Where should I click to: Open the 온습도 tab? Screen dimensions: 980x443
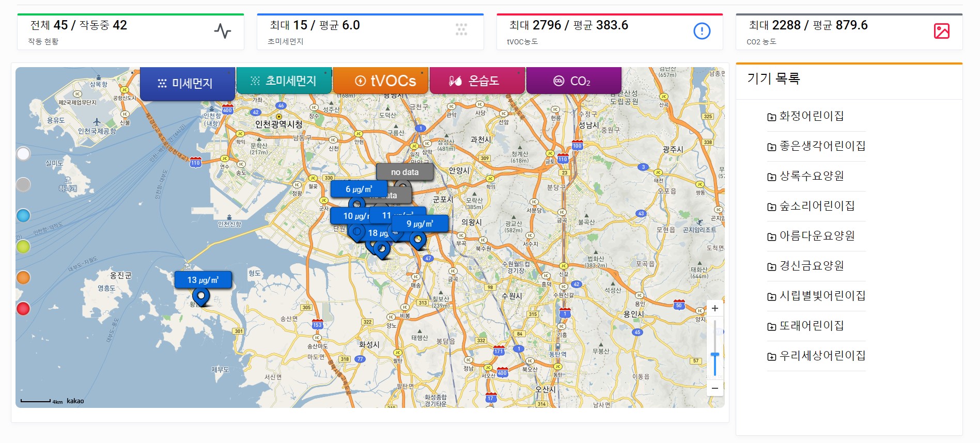pos(477,81)
